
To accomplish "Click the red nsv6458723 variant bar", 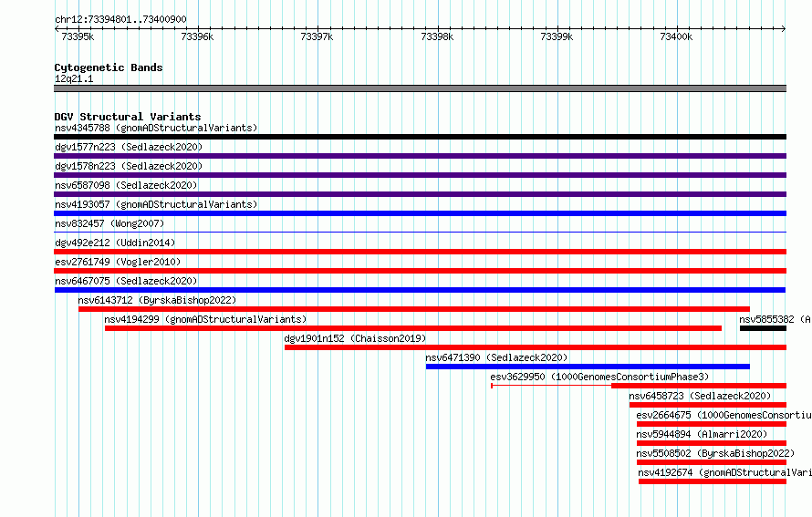I will pos(708,405).
